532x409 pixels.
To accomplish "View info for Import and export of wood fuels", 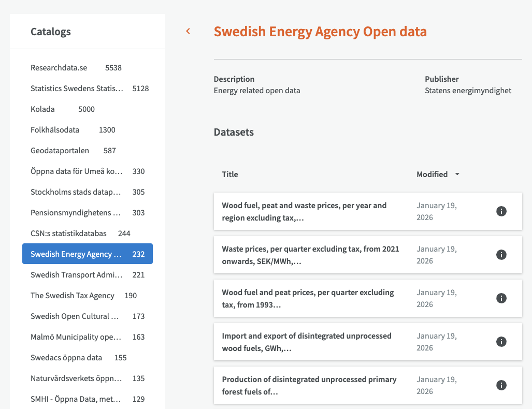I will tap(501, 342).
